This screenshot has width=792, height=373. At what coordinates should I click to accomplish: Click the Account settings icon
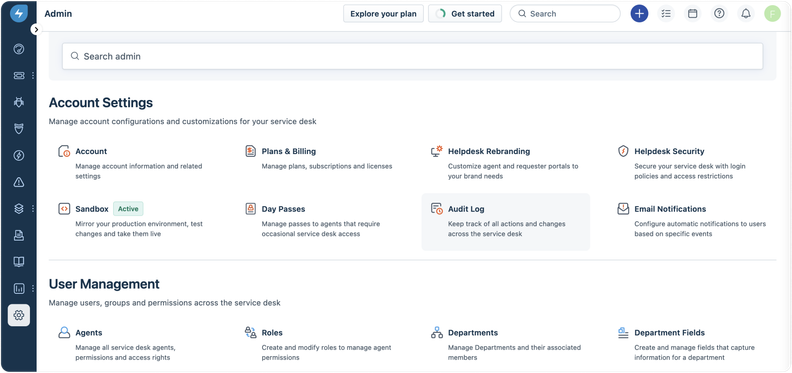[x=64, y=151]
